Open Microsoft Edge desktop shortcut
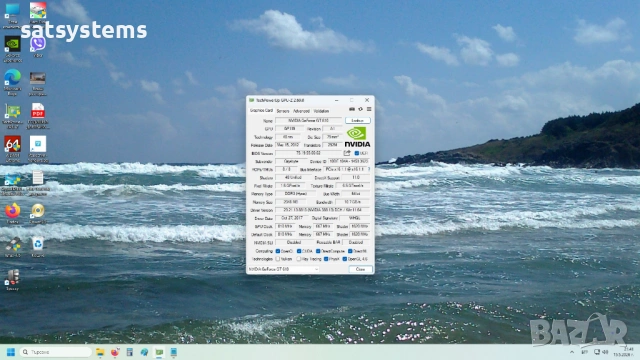Viewport: 640px width, 360px height. [13, 77]
